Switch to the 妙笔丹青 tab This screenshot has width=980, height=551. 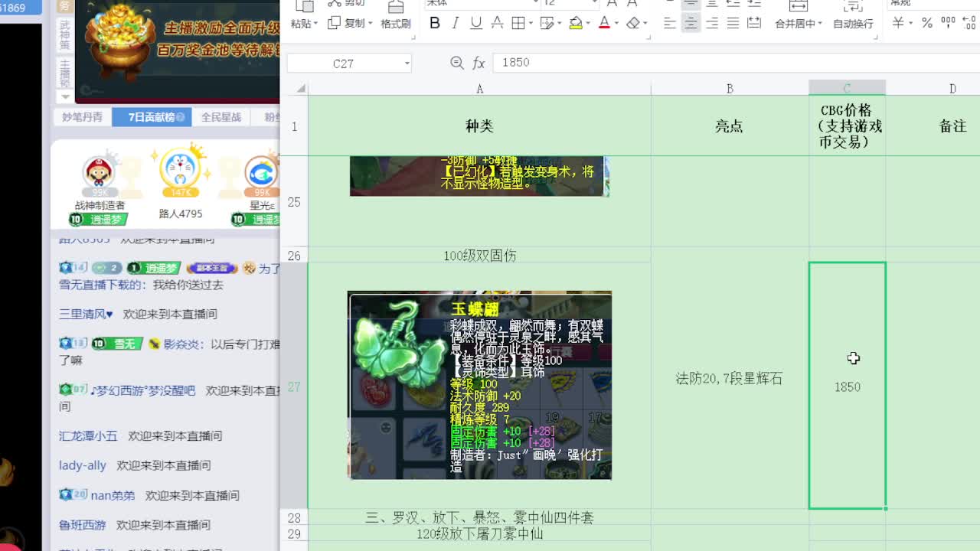[82, 117]
